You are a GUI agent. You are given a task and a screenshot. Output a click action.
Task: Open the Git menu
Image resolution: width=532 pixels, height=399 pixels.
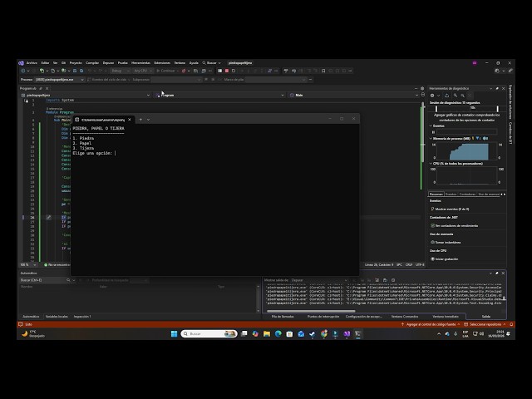[x=63, y=63]
